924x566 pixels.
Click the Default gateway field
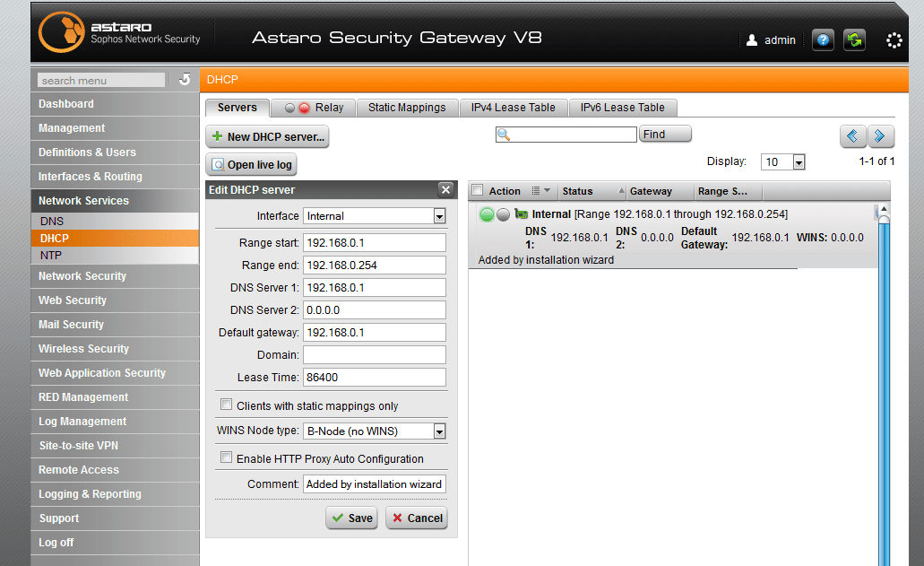375,333
